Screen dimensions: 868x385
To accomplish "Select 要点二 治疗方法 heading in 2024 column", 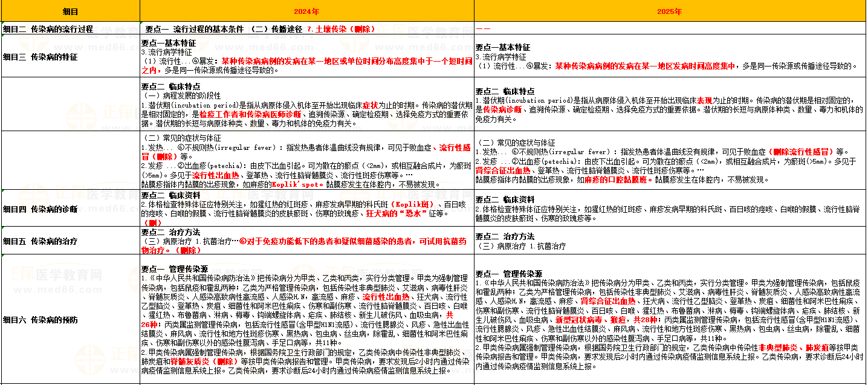I will (x=170, y=232).
